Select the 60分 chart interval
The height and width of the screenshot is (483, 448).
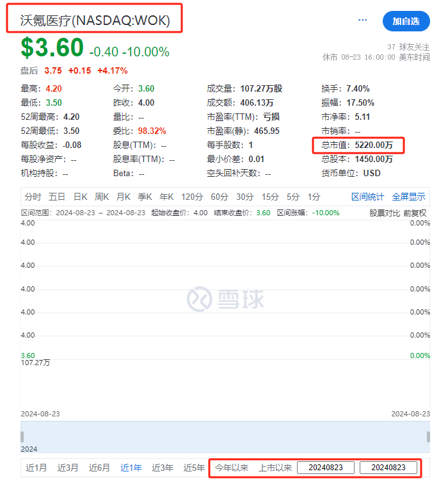(x=220, y=197)
